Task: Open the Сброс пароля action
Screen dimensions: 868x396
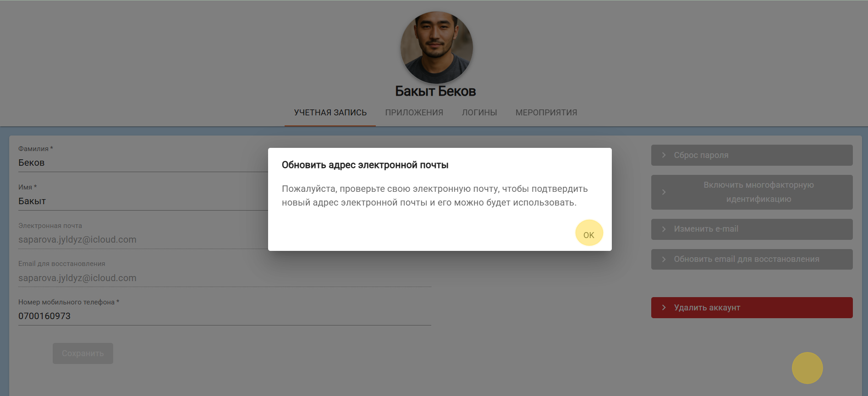Action: click(x=752, y=155)
